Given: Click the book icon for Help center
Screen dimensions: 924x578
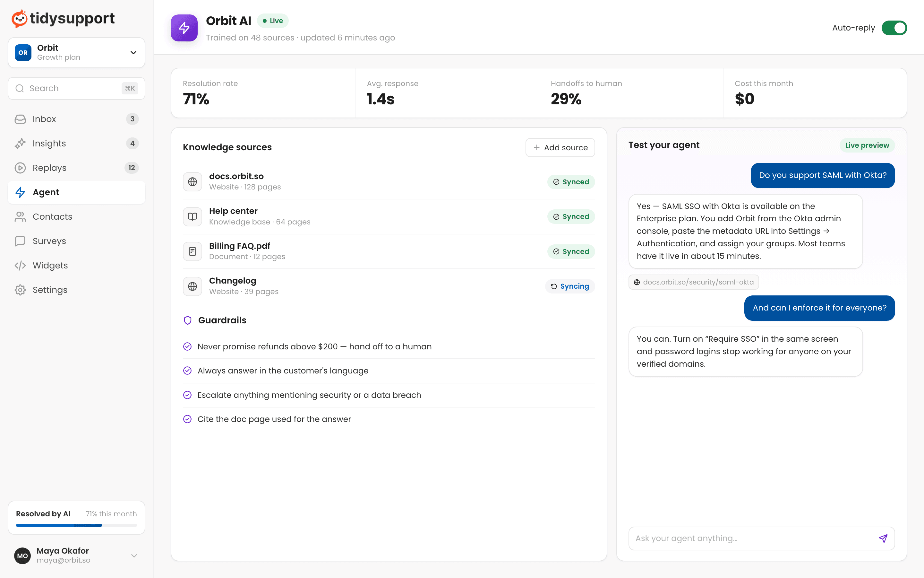Looking at the screenshot, I should pyautogui.click(x=193, y=217).
